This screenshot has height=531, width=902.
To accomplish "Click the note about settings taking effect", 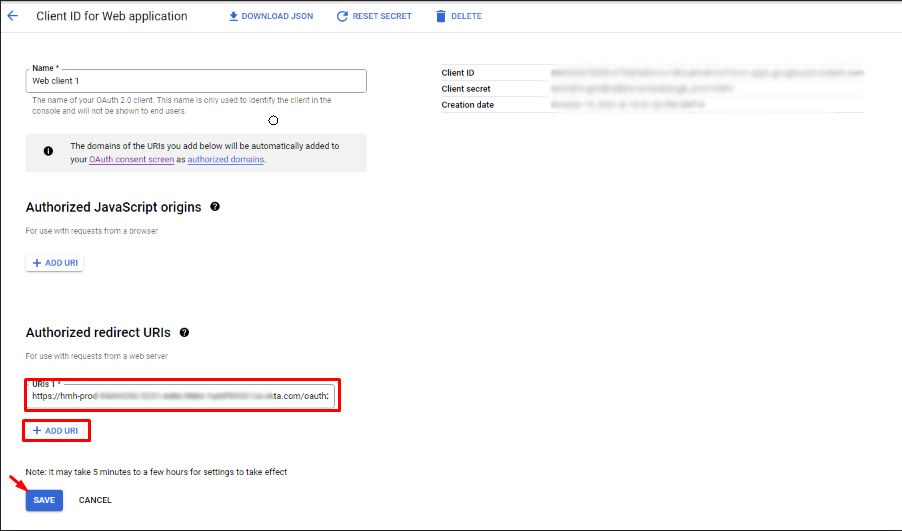I will point(156,472).
